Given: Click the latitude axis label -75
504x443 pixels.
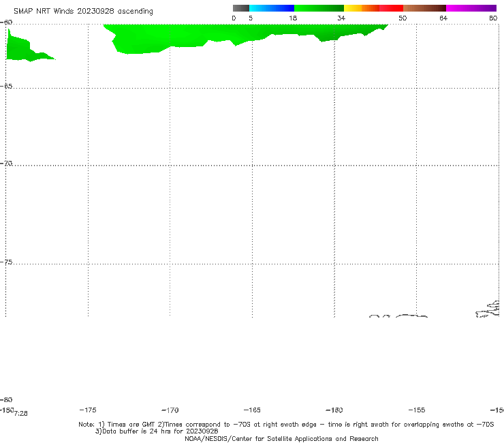Looking at the screenshot, I should point(6,262).
